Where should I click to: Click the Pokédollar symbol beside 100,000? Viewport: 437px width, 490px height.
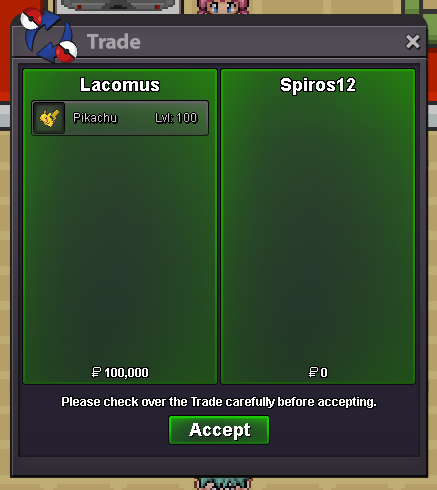coord(96,372)
